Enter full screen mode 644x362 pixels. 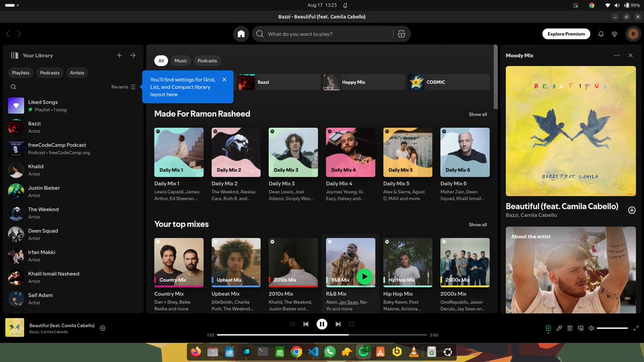[636, 328]
